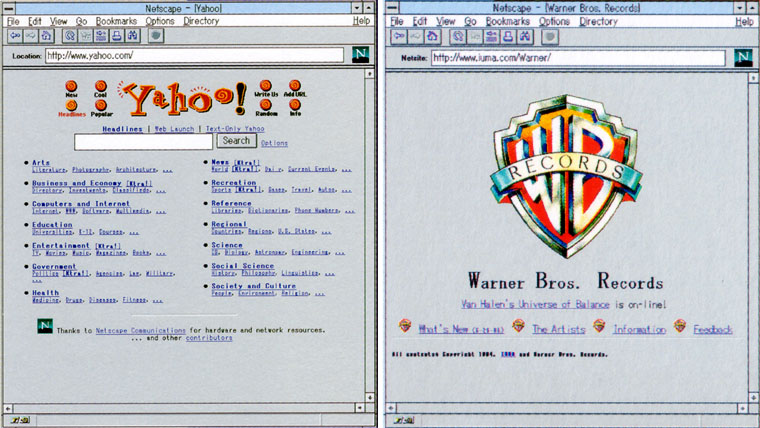The height and width of the screenshot is (428, 760).
Task: Open Directory menu in Warner Bros. window
Action: point(599,22)
